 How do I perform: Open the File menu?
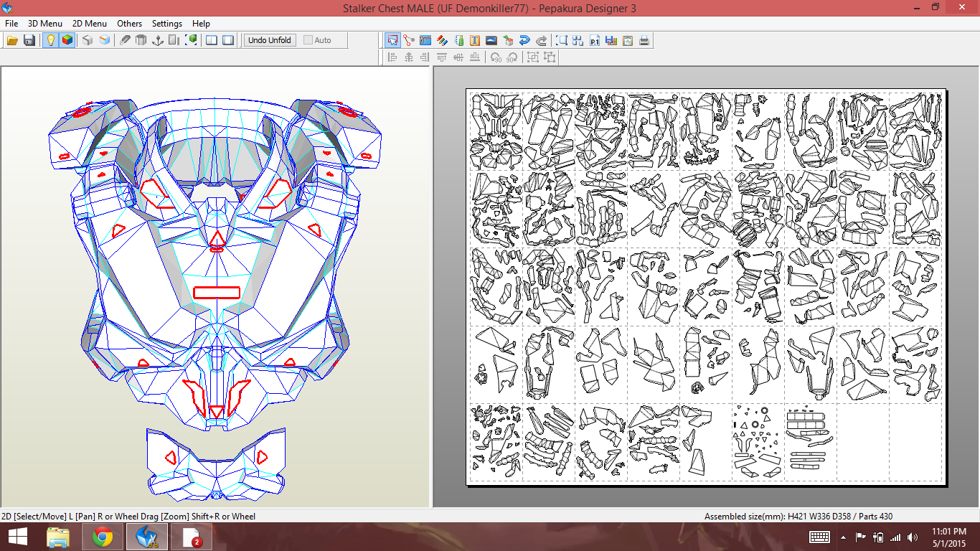(11, 24)
